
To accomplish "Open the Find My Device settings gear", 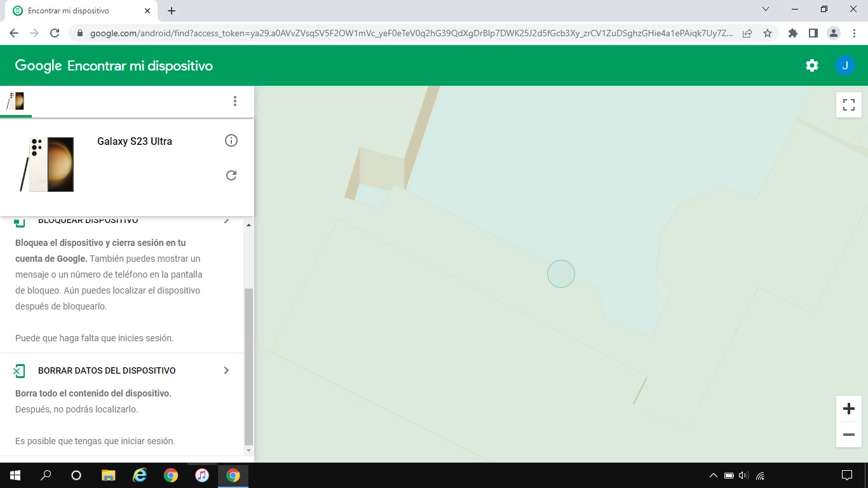I will [811, 65].
